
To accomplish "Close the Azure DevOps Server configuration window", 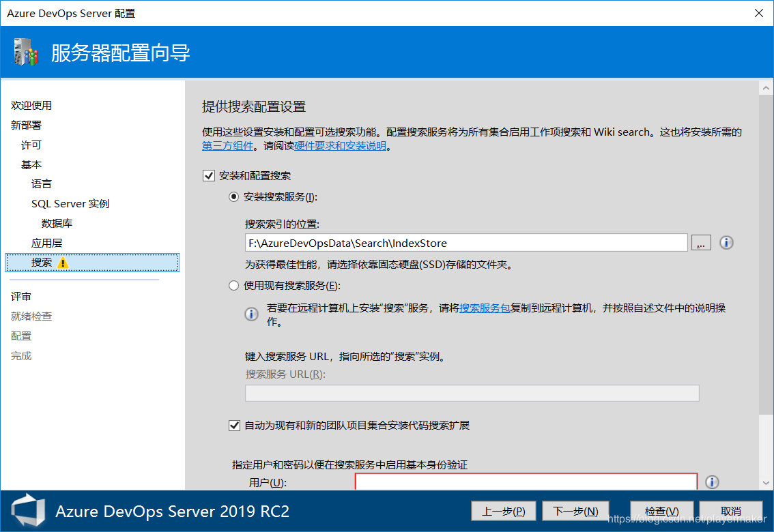I will click(759, 13).
